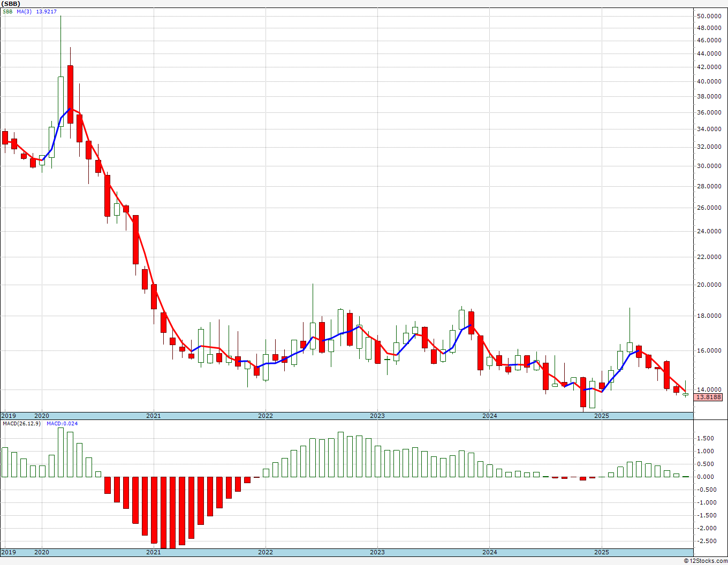Click the 50.0000 price axis label

(x=709, y=16)
